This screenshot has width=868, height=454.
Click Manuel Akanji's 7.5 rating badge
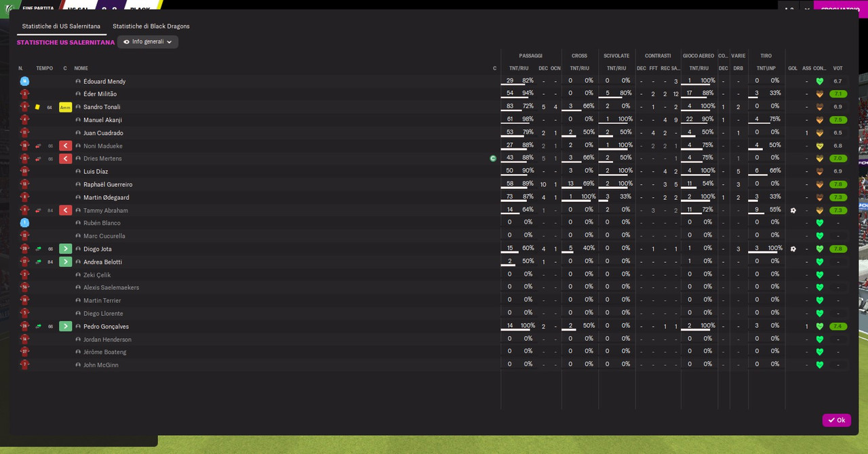pos(838,120)
